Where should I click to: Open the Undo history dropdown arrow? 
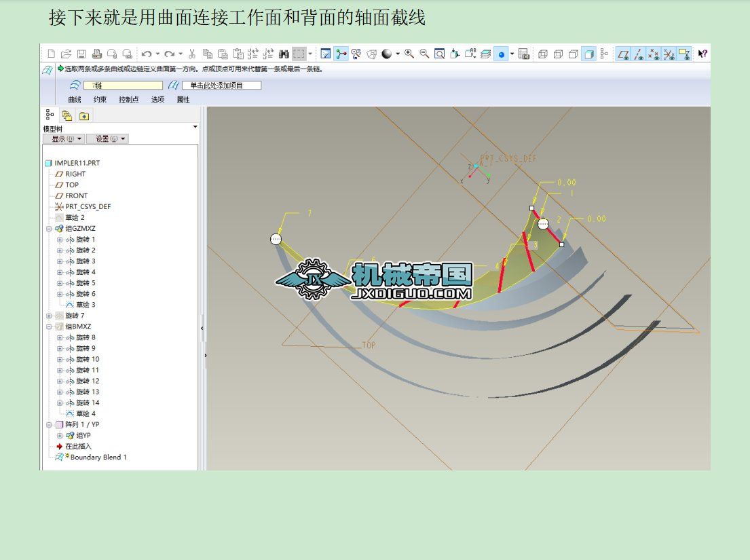(157, 54)
